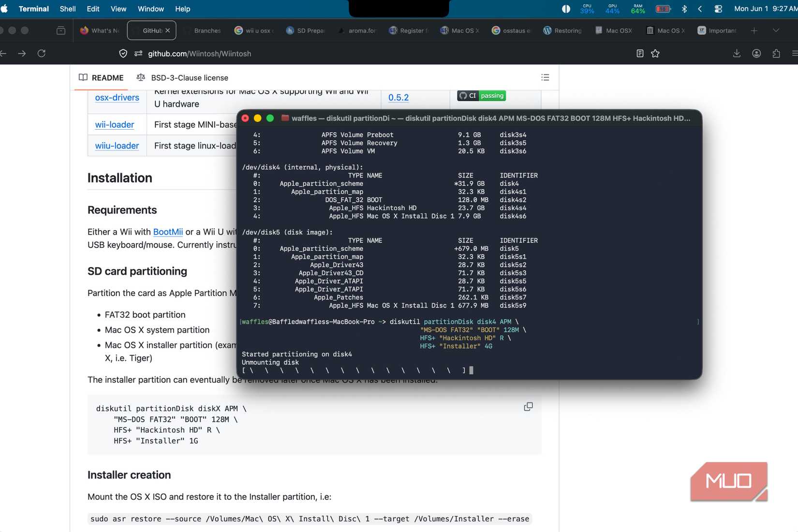Open a new browser tab
Image resolution: width=798 pixels, height=532 pixels.
(754, 30)
